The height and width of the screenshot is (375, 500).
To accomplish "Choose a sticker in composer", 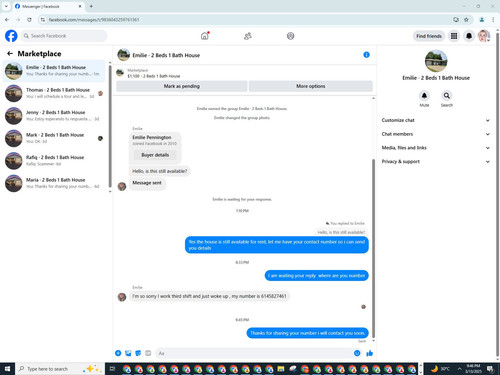I will click(x=138, y=353).
